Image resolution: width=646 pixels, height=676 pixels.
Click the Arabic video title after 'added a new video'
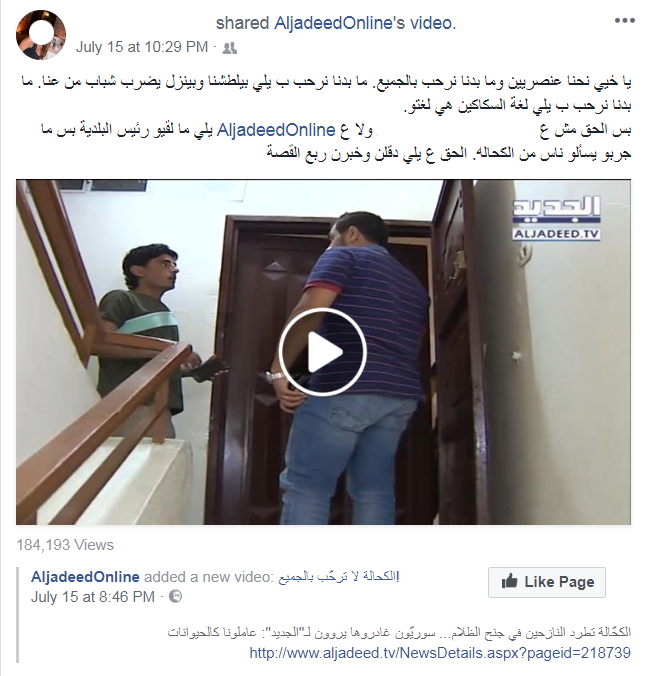(339, 577)
